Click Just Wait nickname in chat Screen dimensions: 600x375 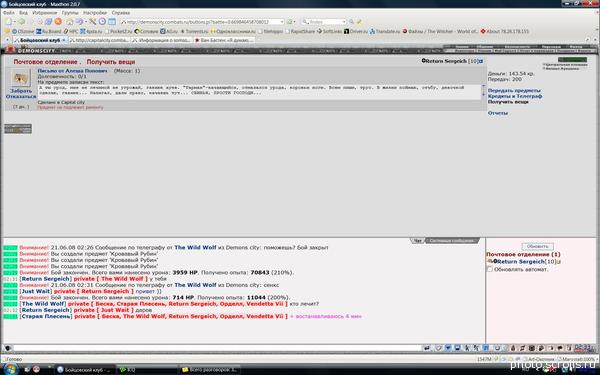pos(36,292)
